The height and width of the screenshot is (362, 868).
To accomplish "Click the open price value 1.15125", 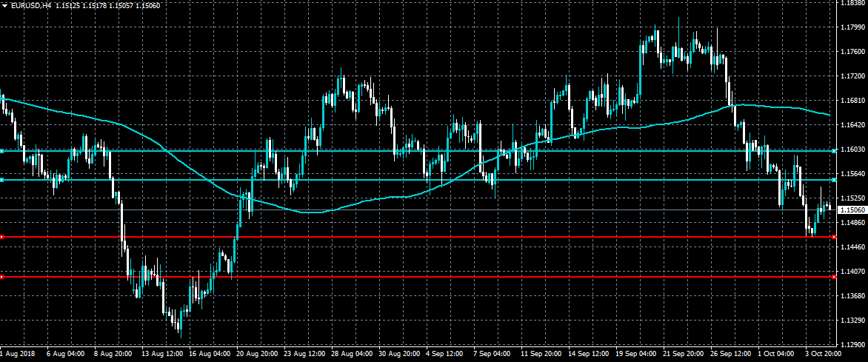I will pyautogui.click(x=67, y=5).
